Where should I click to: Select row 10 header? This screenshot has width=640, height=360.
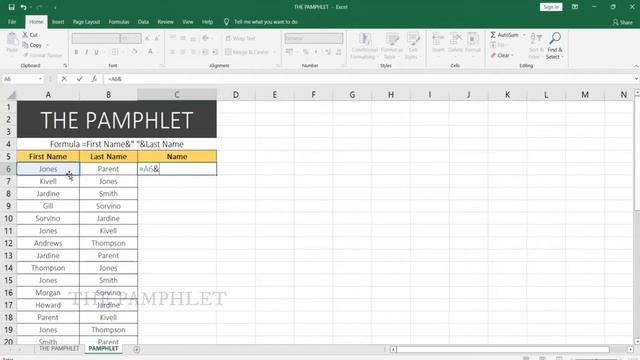tap(8, 218)
